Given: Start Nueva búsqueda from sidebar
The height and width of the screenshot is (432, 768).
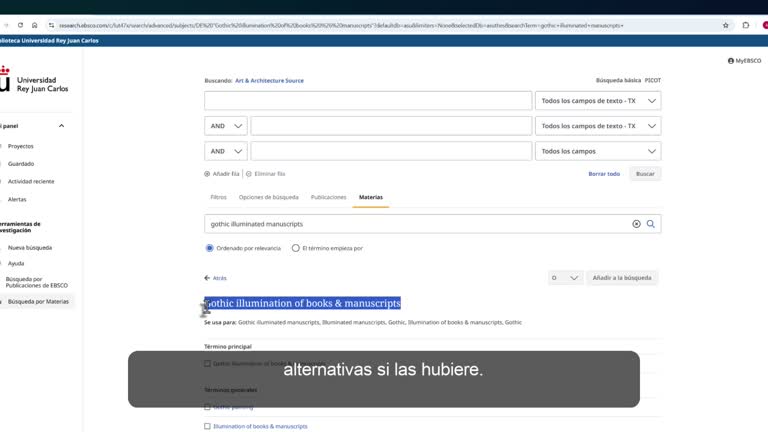Looking at the screenshot, I should (x=30, y=247).
